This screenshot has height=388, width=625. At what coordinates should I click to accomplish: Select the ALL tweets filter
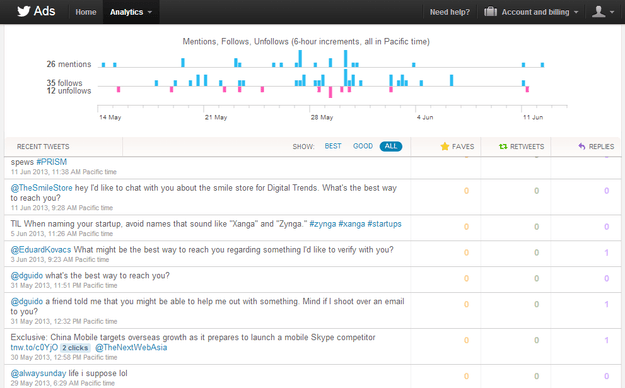[391, 146]
